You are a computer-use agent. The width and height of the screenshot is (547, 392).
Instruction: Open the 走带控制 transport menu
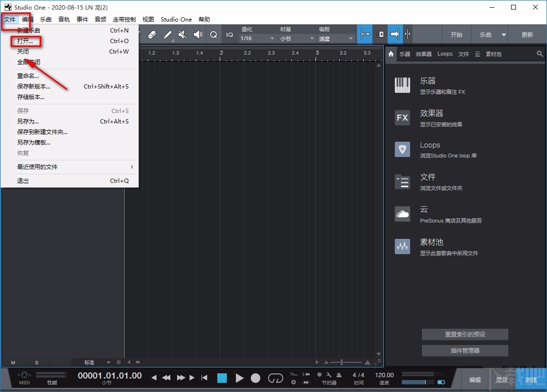(x=124, y=19)
